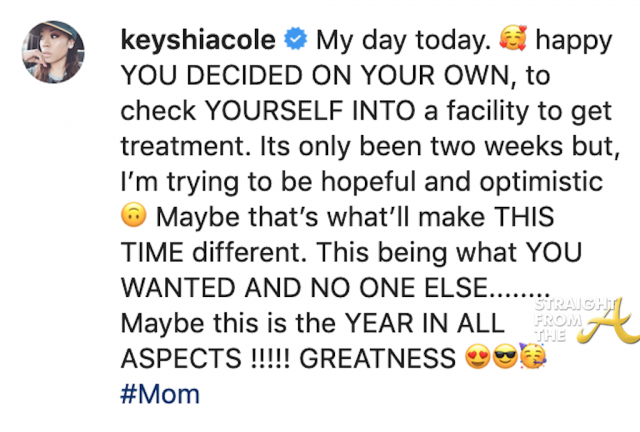Select the upside-down face emoji
Screen dimensions: 640x432
pos(132,216)
